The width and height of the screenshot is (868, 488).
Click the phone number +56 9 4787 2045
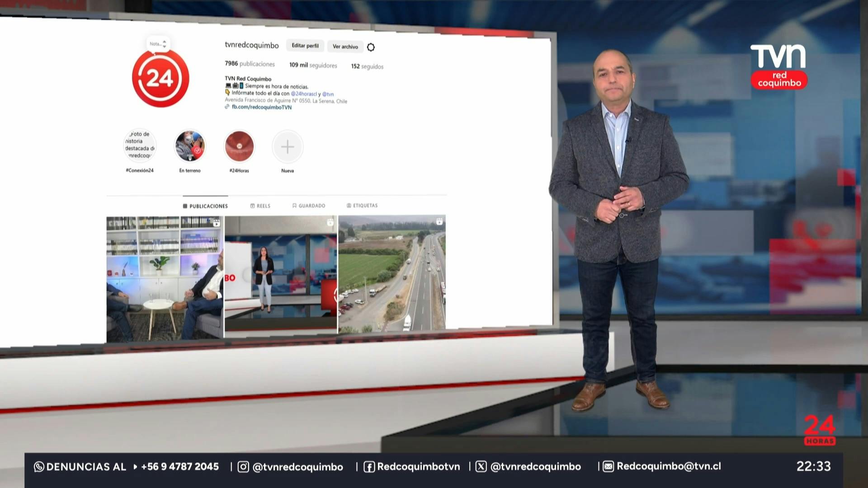pyautogui.click(x=180, y=467)
